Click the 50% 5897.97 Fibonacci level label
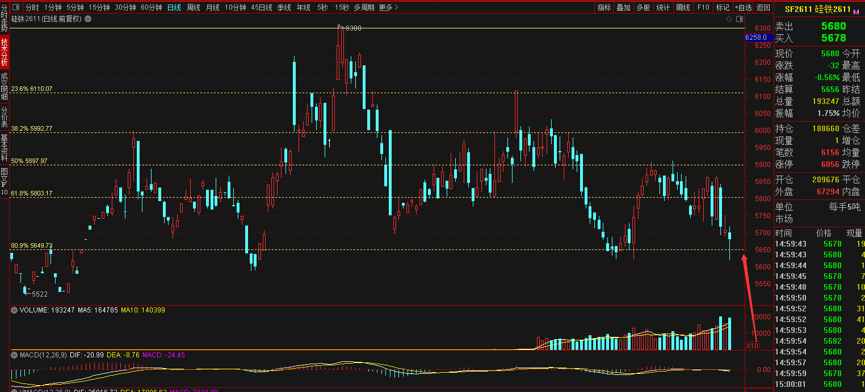865x392 pixels. point(29,160)
